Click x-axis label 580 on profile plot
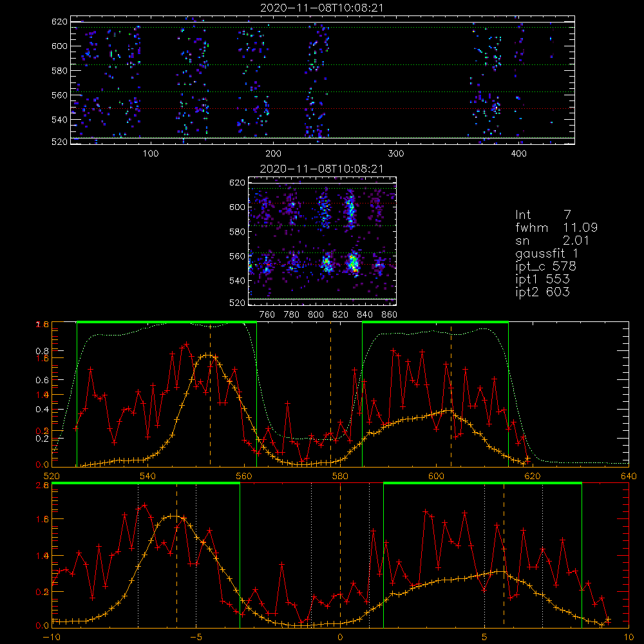The image size is (644, 644). [x=340, y=477]
